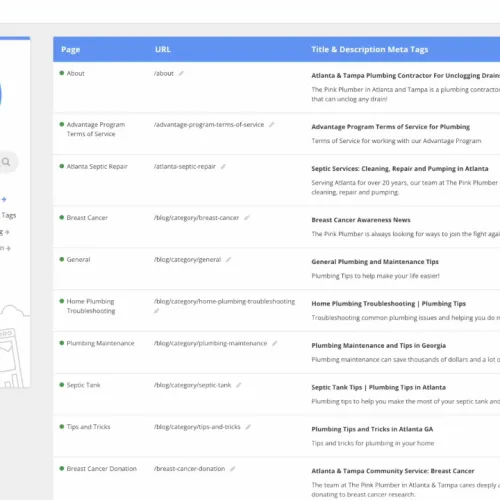Edit the /blog/category/tips-and-tricks URL pencil
The height and width of the screenshot is (500, 500).
(248, 427)
